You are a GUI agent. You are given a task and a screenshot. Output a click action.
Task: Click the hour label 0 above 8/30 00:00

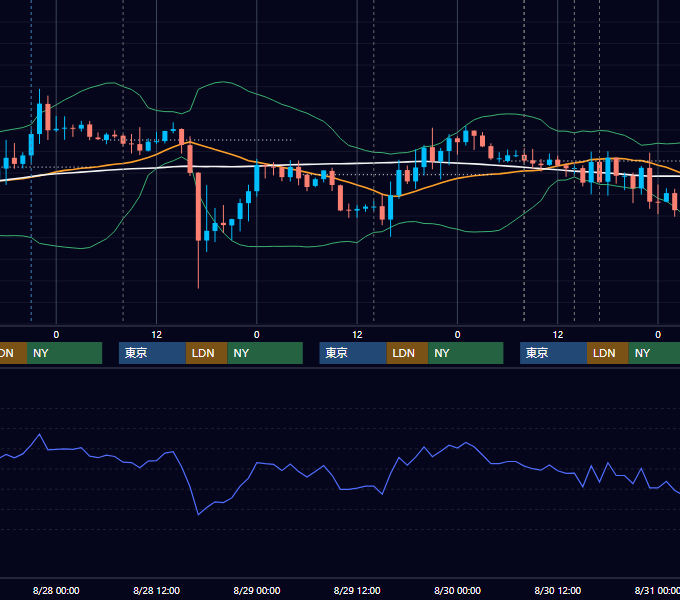click(x=458, y=335)
